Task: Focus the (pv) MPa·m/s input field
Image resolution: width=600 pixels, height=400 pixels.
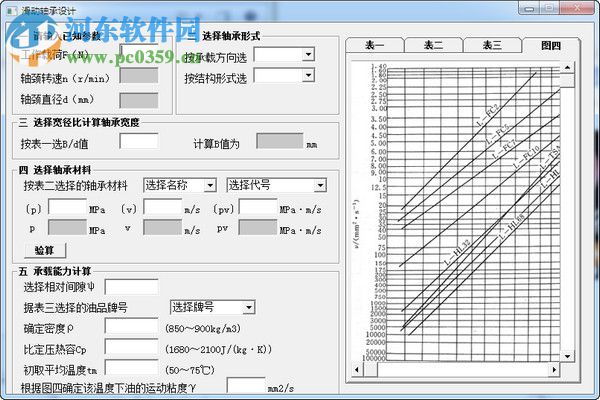Action: pyautogui.click(x=258, y=207)
